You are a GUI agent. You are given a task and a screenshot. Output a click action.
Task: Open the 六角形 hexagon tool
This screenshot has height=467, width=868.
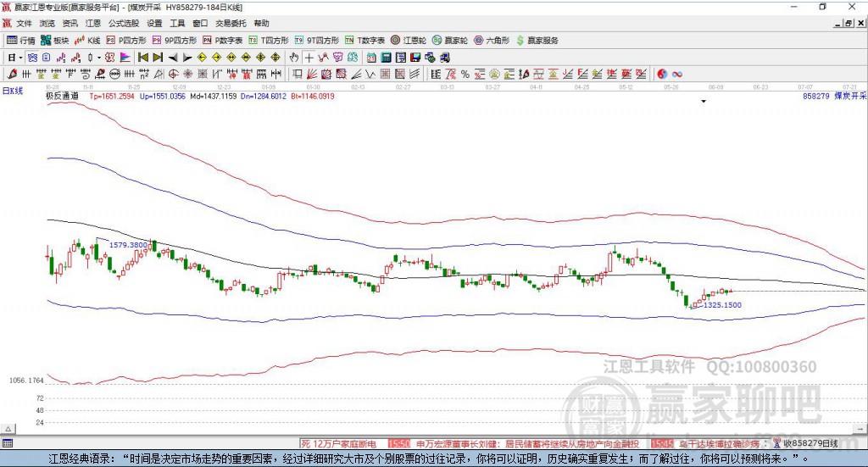click(492, 41)
